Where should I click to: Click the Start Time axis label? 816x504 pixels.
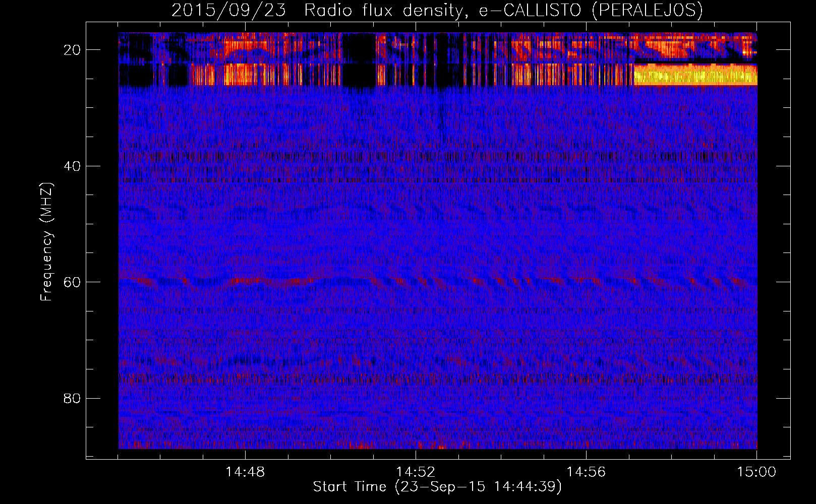coord(437,487)
